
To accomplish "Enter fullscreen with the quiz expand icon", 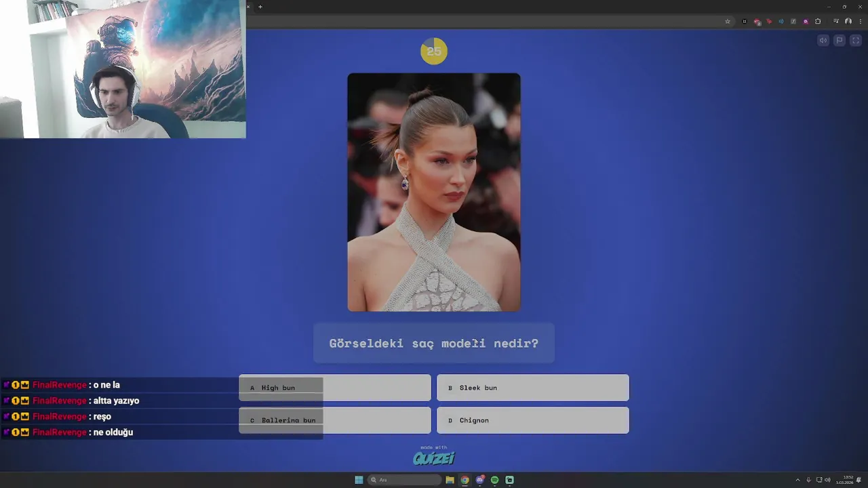I will (856, 41).
